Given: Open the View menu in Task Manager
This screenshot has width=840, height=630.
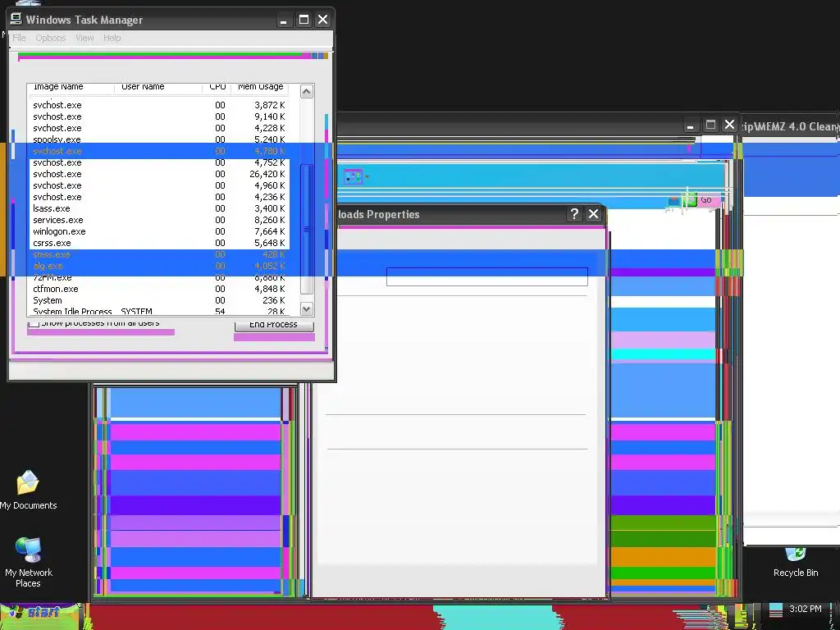Looking at the screenshot, I should pos(84,38).
